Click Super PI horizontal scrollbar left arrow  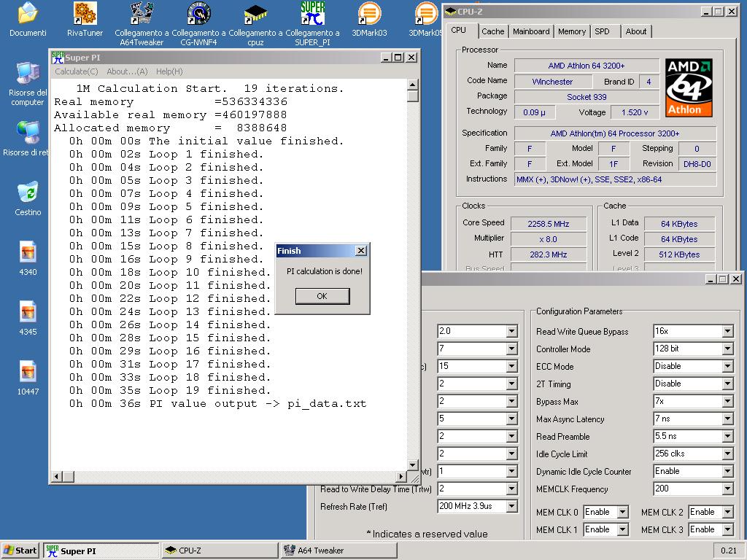(57, 476)
